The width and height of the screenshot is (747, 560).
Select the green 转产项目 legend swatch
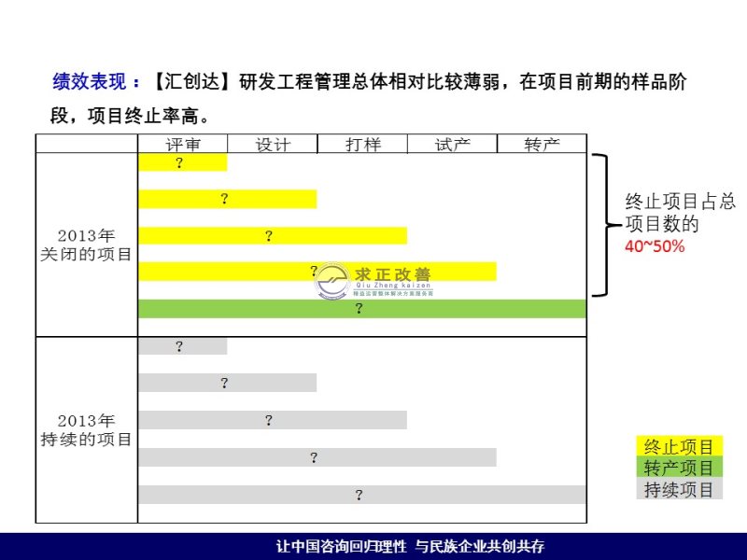(679, 468)
